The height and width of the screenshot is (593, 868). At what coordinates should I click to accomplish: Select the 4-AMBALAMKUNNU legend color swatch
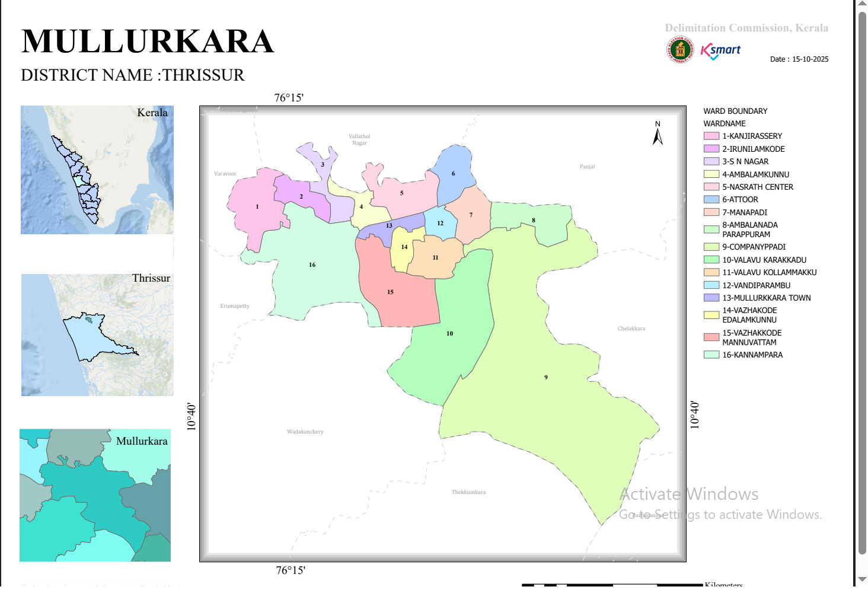711,174
